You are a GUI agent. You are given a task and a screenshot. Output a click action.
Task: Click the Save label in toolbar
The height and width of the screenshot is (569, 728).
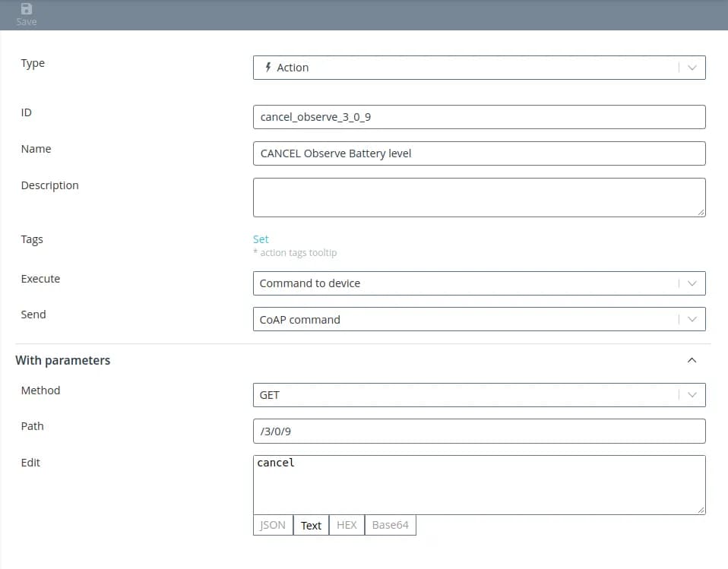27,22
